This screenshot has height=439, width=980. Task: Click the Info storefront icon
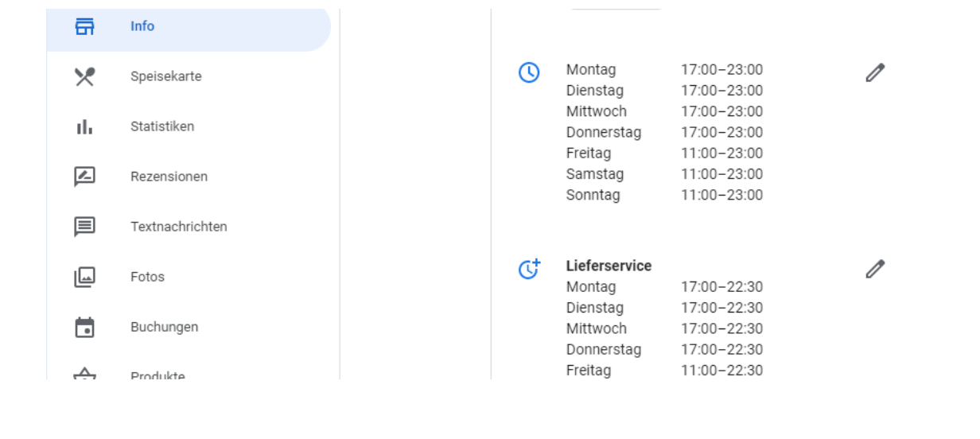[x=84, y=26]
